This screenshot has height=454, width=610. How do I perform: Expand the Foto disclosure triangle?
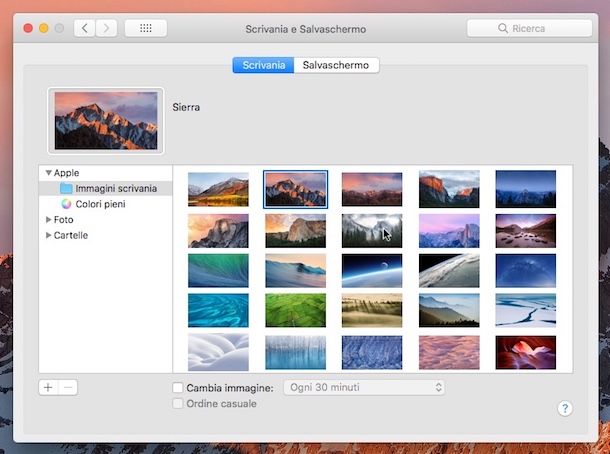pos(48,219)
